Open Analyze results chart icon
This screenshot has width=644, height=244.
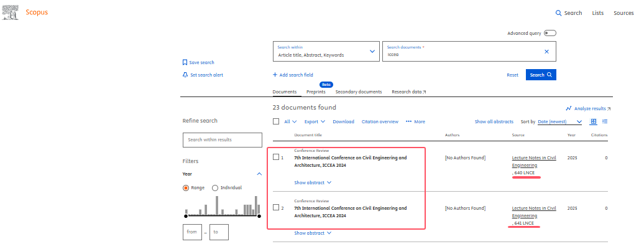[x=568, y=109]
